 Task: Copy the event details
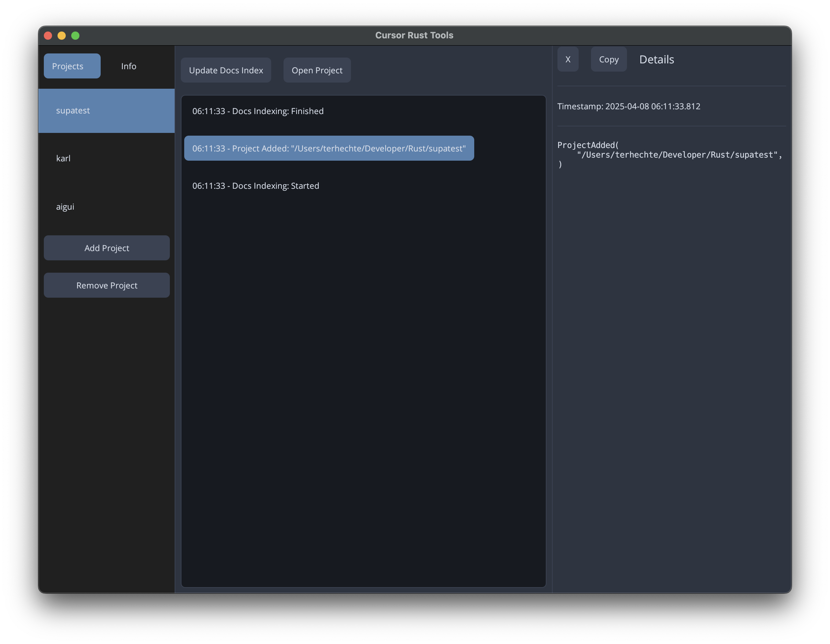pyautogui.click(x=608, y=59)
